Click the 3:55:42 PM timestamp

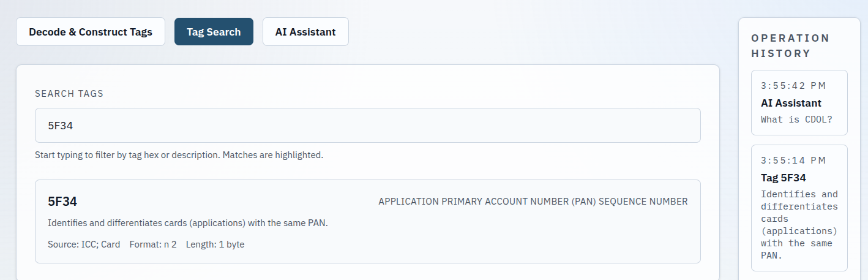793,86
